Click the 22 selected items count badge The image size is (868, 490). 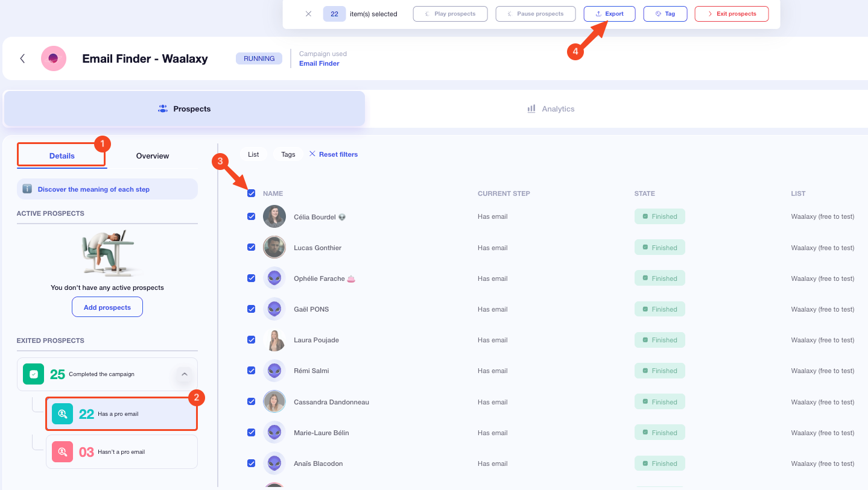pyautogui.click(x=334, y=14)
